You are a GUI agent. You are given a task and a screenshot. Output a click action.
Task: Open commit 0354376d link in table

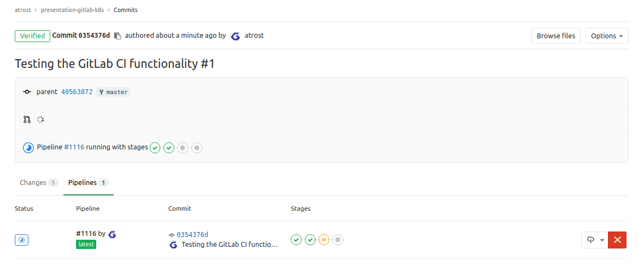(192, 234)
